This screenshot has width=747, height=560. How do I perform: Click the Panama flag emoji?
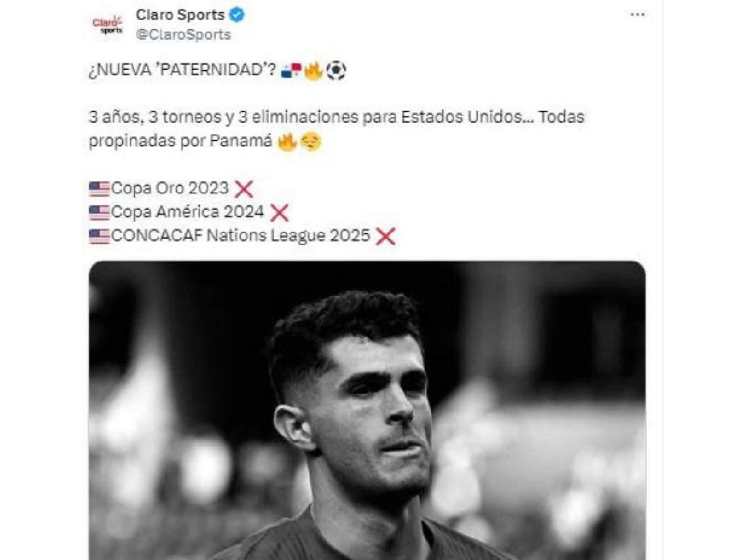click(x=291, y=72)
